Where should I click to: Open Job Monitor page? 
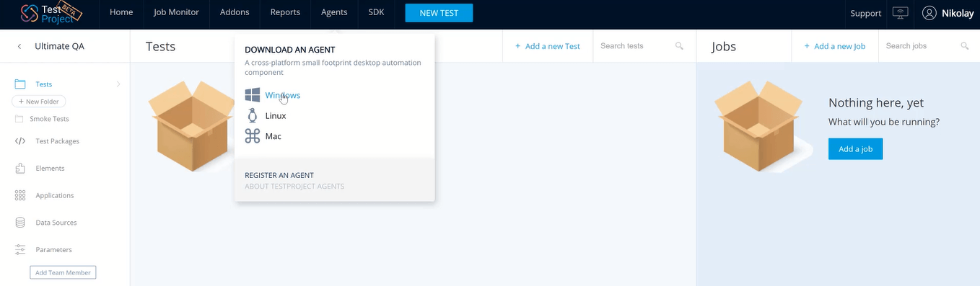coord(176,12)
